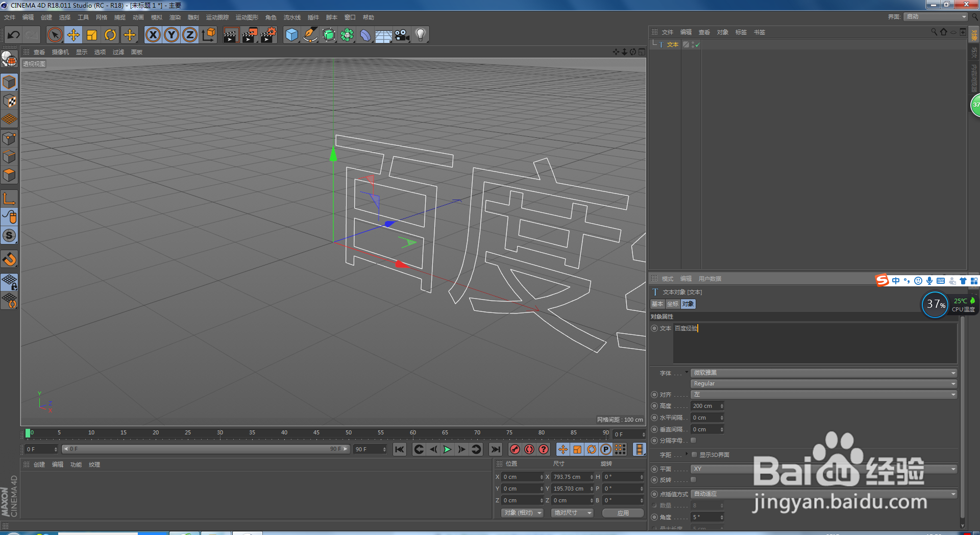Click the size X 793.75 cm field

pos(572,477)
